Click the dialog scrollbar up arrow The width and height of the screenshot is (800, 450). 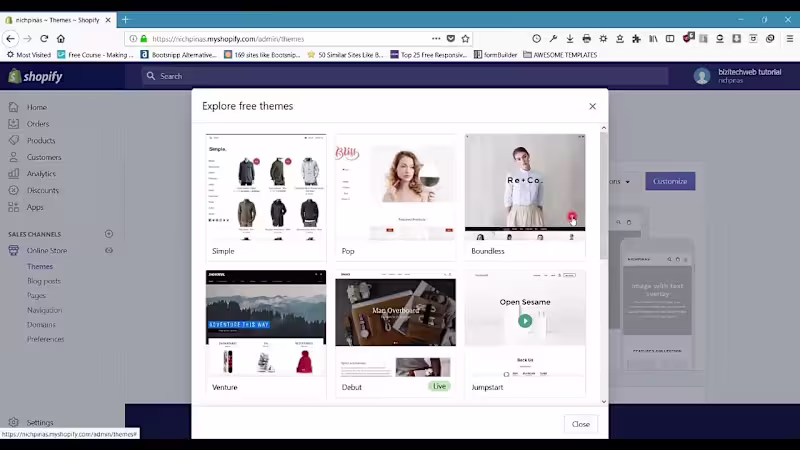point(604,128)
